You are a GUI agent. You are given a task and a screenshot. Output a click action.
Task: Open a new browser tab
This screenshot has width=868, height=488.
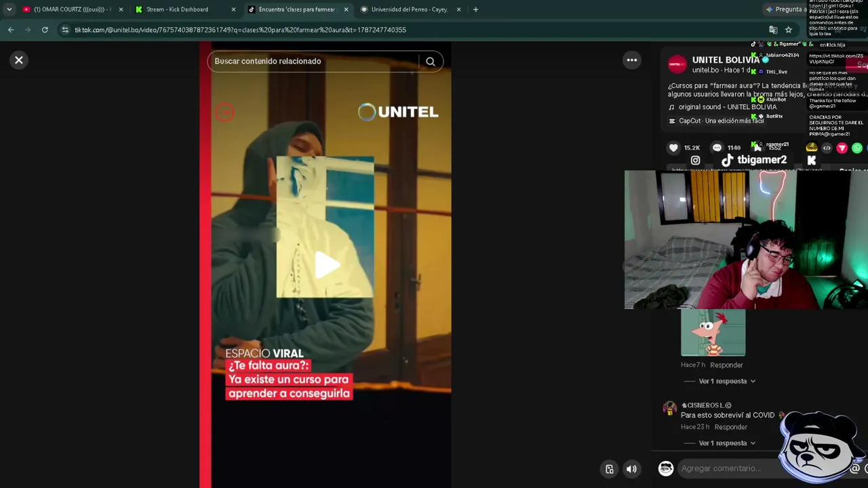475,9
